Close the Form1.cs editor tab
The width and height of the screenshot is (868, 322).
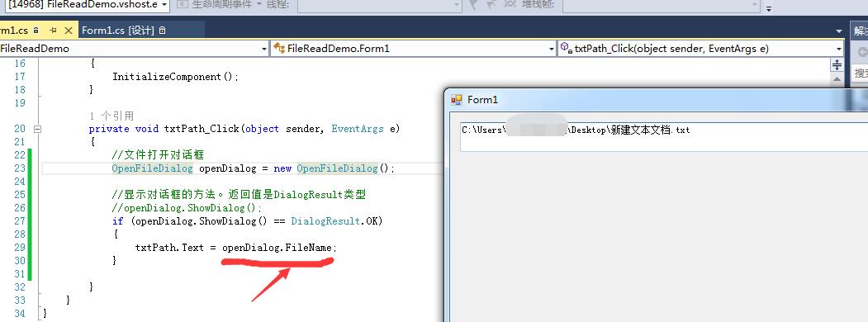[x=69, y=31]
